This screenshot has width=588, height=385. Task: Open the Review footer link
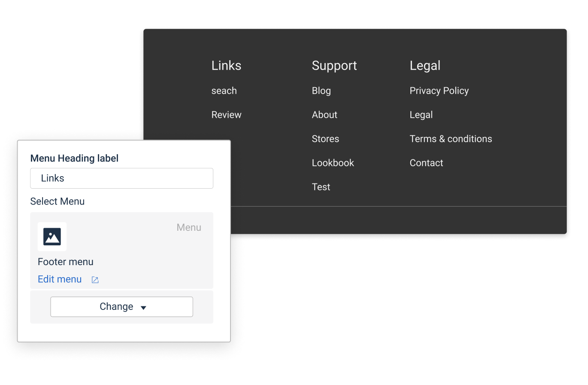click(226, 115)
